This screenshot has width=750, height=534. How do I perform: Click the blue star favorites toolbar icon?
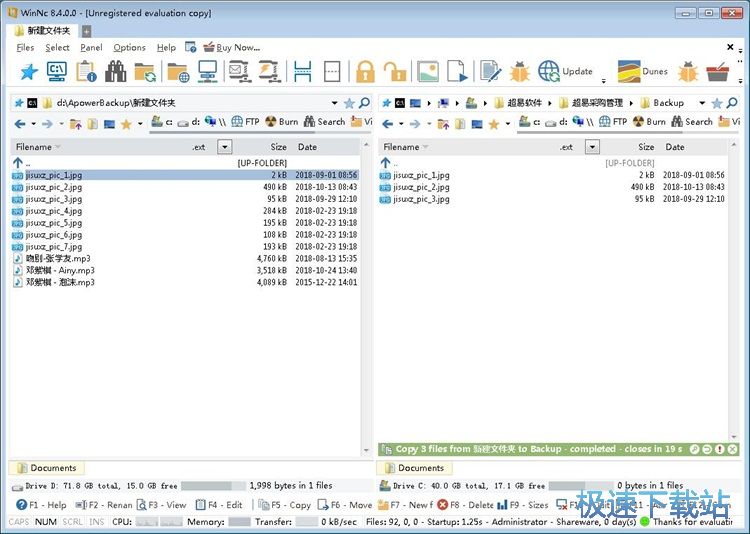[x=28, y=71]
